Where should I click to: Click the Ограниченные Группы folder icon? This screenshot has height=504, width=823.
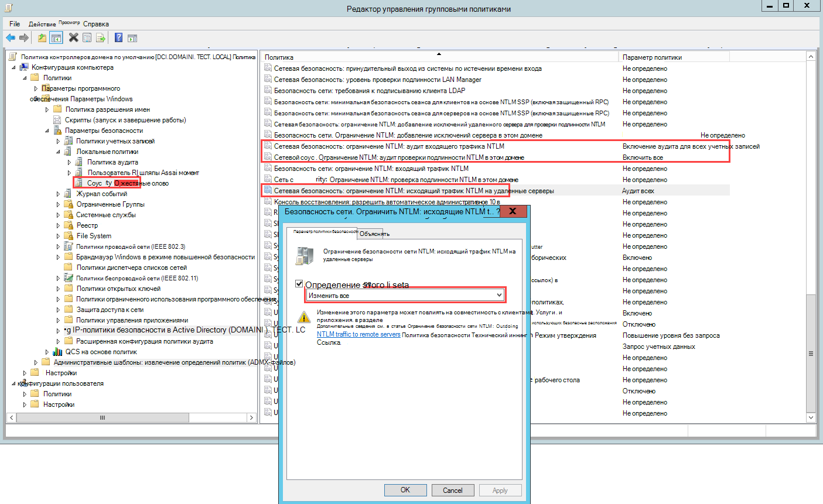(x=69, y=204)
